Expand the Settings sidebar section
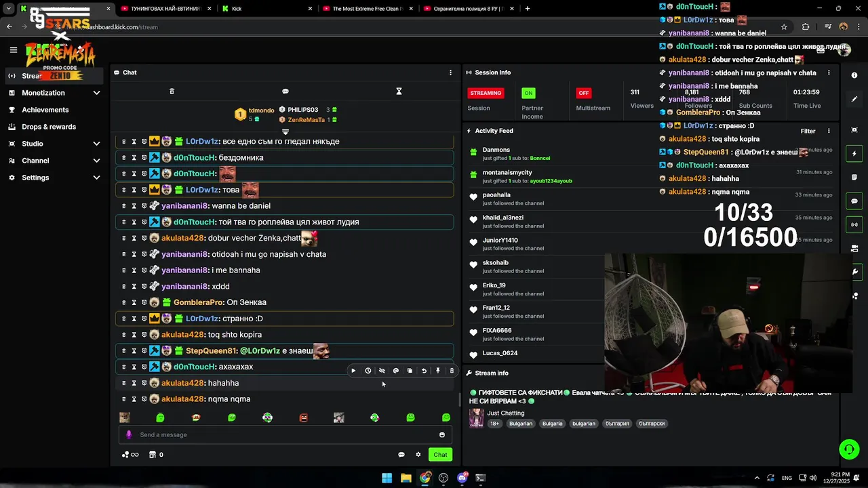This screenshot has width=868, height=488. click(96, 178)
